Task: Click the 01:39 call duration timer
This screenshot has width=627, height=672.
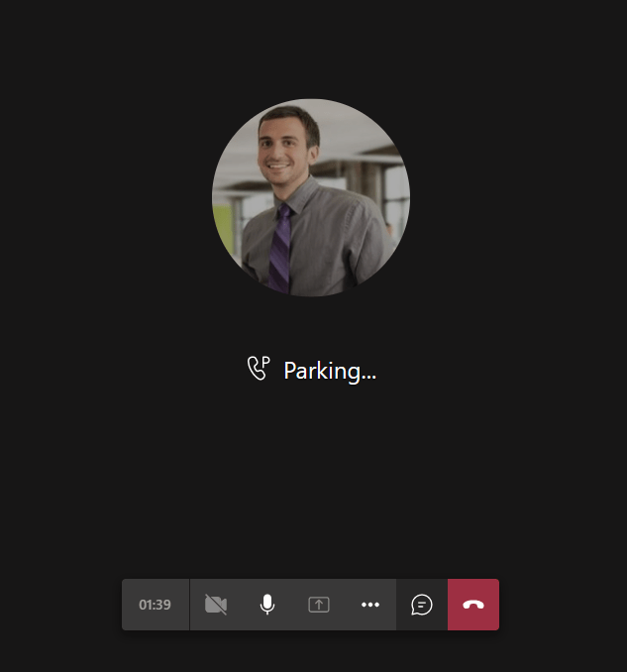Action: pos(155,605)
